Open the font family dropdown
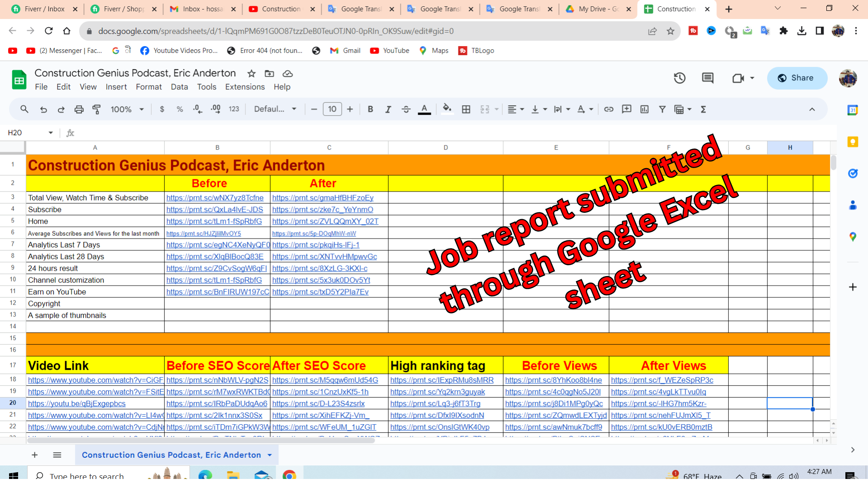The height and width of the screenshot is (488, 868). point(275,109)
